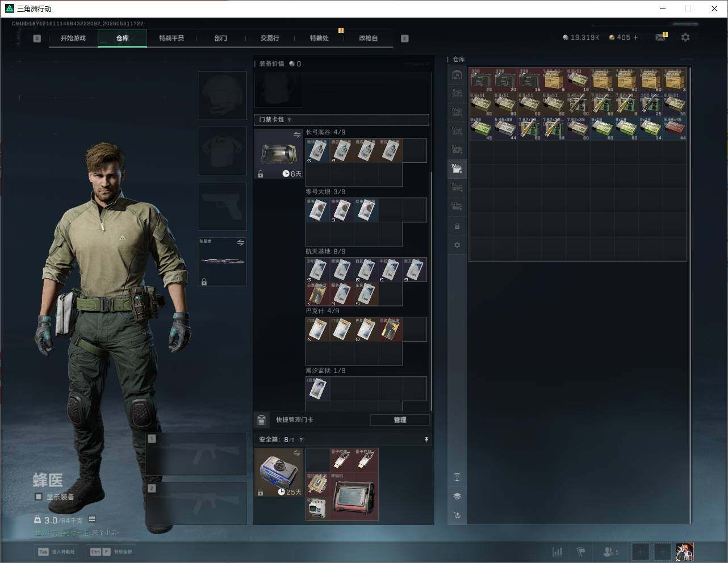
Task: Click the left navigation arrow icon in top bar
Action: pos(37,38)
